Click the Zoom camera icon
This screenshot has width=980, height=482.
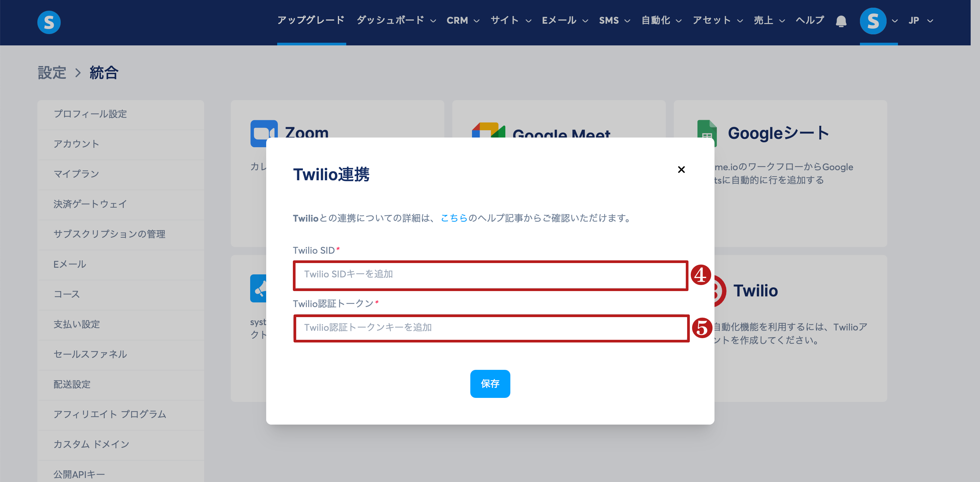(263, 133)
